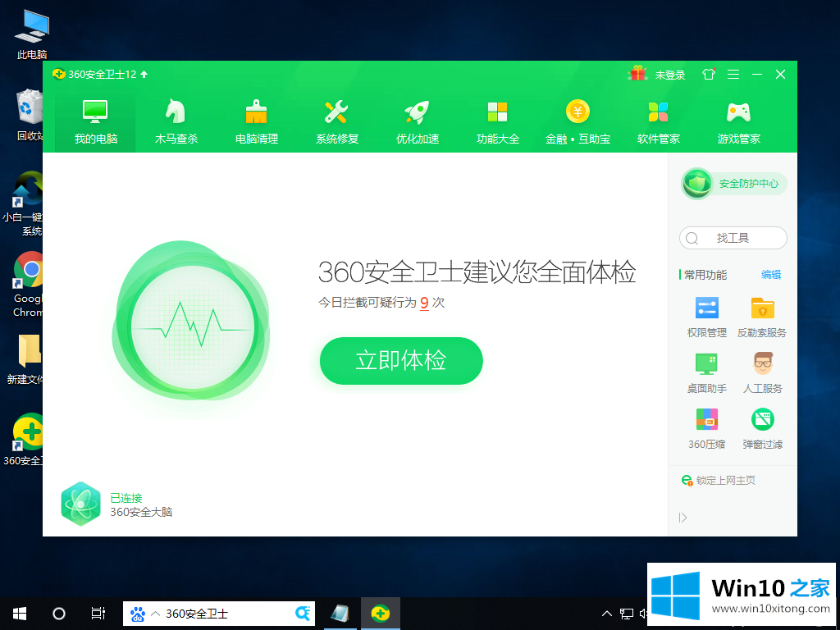This screenshot has height=630, width=840.
Task: Open the main hamburger menu
Action: pyautogui.click(x=733, y=75)
